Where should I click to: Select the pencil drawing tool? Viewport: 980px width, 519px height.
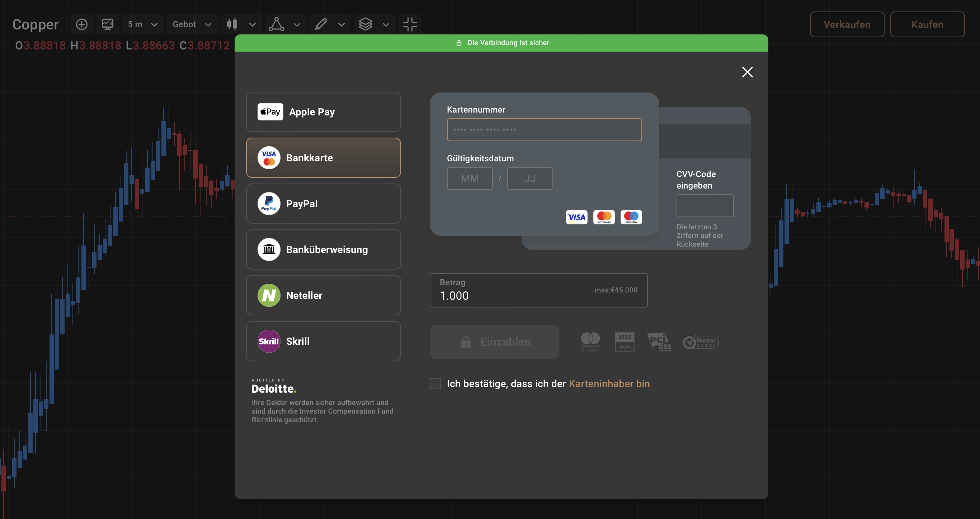click(x=321, y=24)
